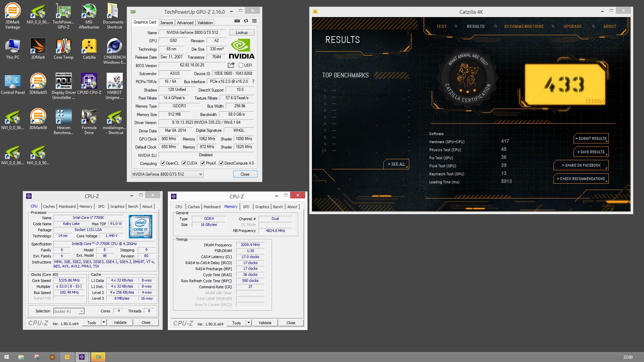Open the 3DMark Vantage desktop icon
Image resolution: width=644 pixels, height=362 pixels.
point(12,16)
